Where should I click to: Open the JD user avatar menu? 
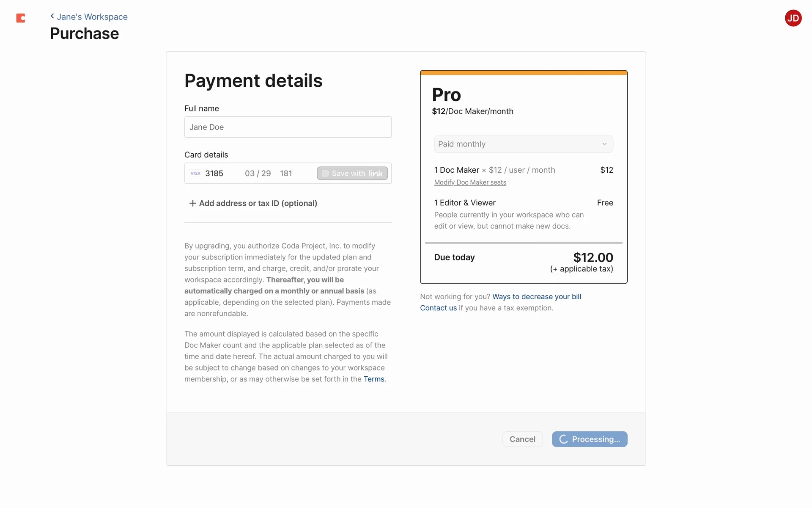pyautogui.click(x=793, y=18)
